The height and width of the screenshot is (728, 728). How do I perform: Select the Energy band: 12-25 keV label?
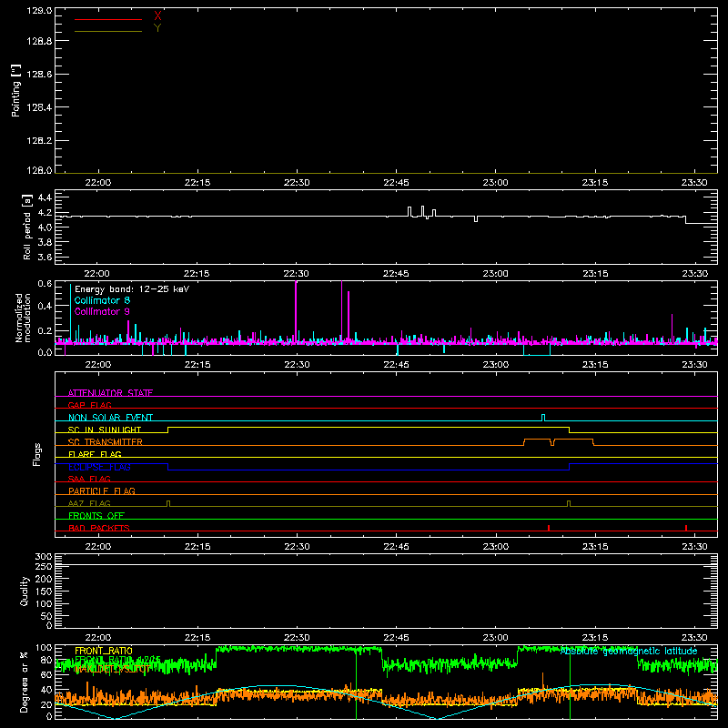132,289
